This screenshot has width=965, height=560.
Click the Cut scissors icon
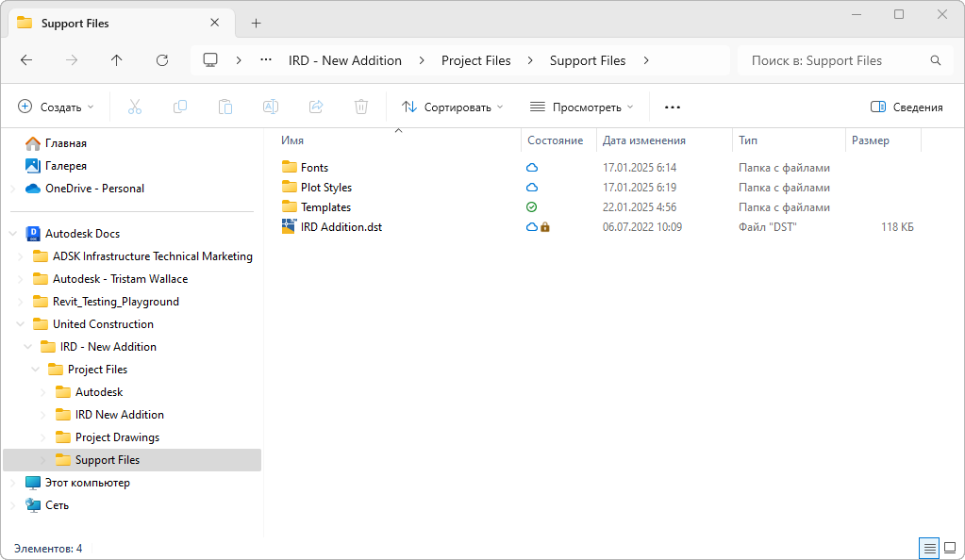coord(135,107)
